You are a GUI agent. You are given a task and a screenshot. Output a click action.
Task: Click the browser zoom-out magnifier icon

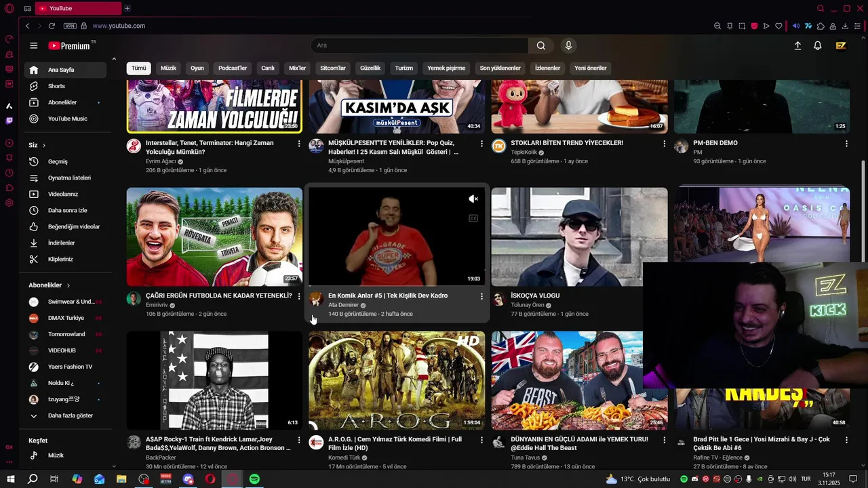click(717, 26)
